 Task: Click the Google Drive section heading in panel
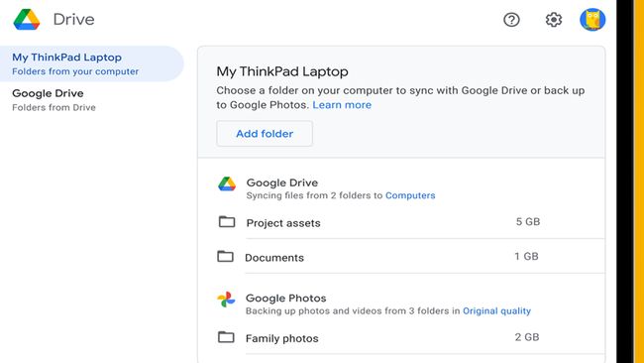pos(282,182)
